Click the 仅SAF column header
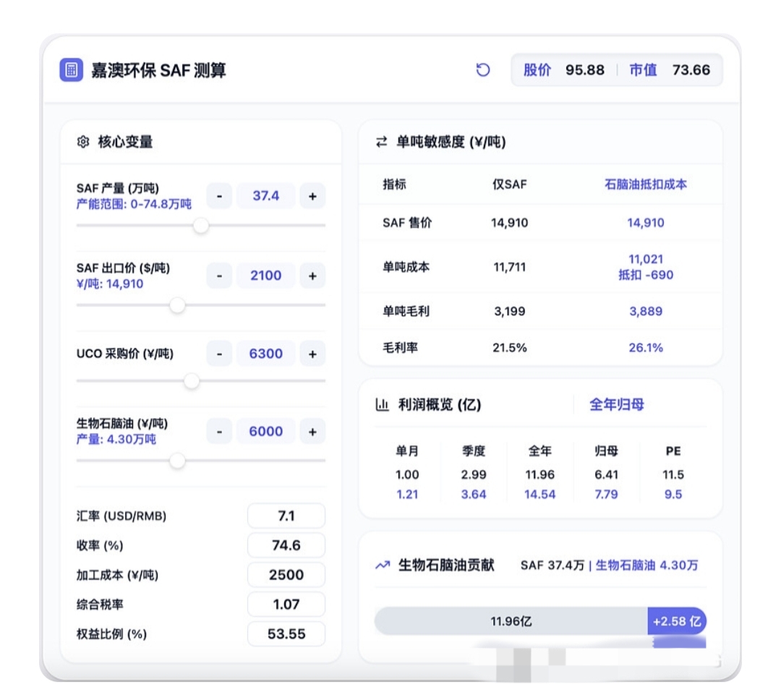This screenshot has height=700, width=781. pyautogui.click(x=510, y=184)
